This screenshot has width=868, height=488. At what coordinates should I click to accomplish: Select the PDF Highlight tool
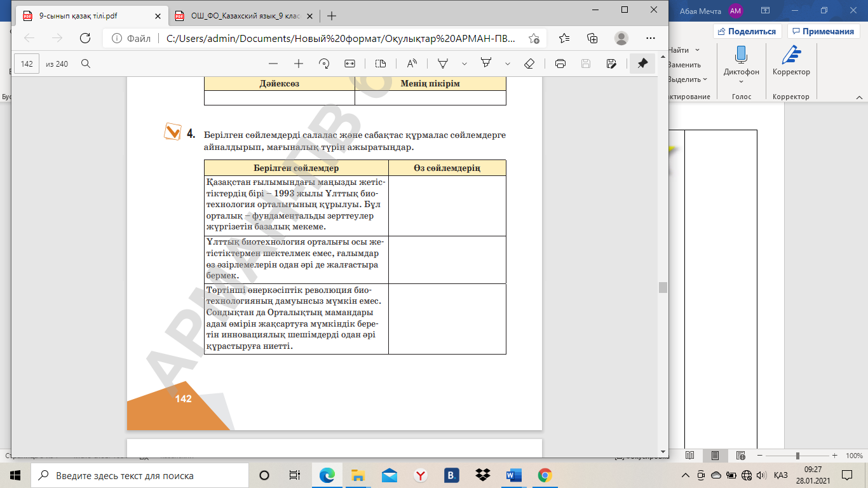pos(486,64)
